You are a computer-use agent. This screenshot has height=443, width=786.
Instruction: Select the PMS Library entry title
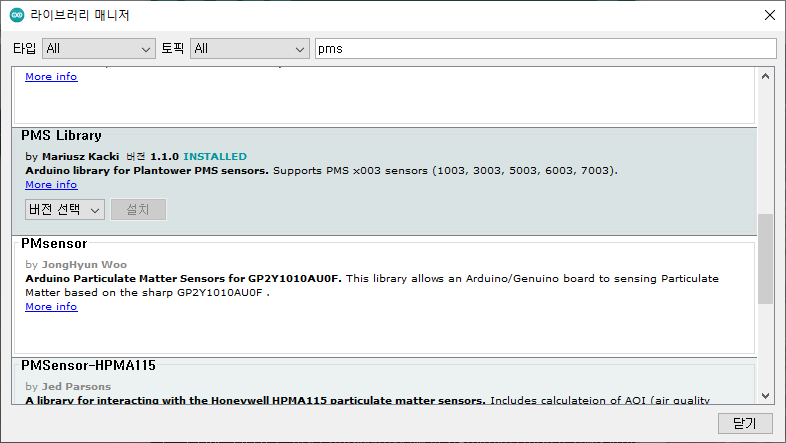coord(61,135)
